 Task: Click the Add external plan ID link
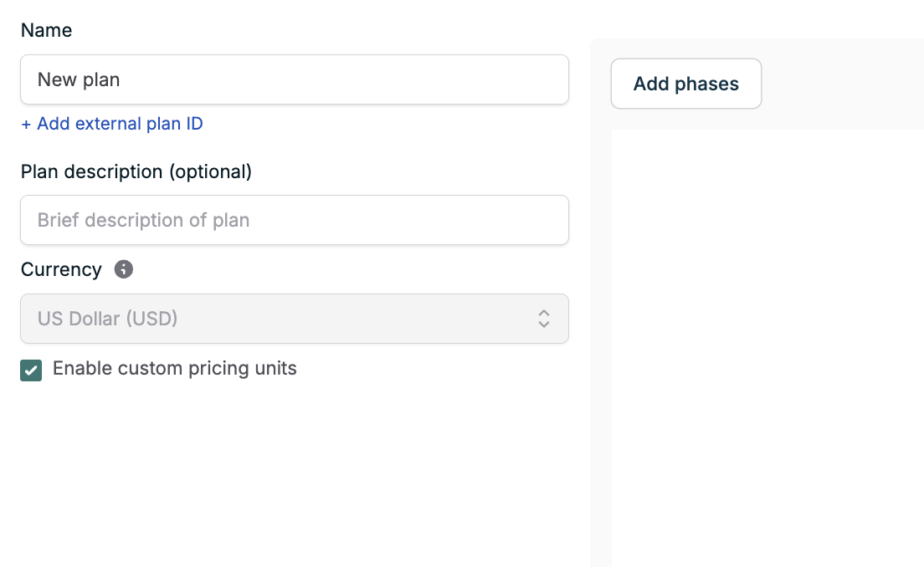(x=111, y=124)
